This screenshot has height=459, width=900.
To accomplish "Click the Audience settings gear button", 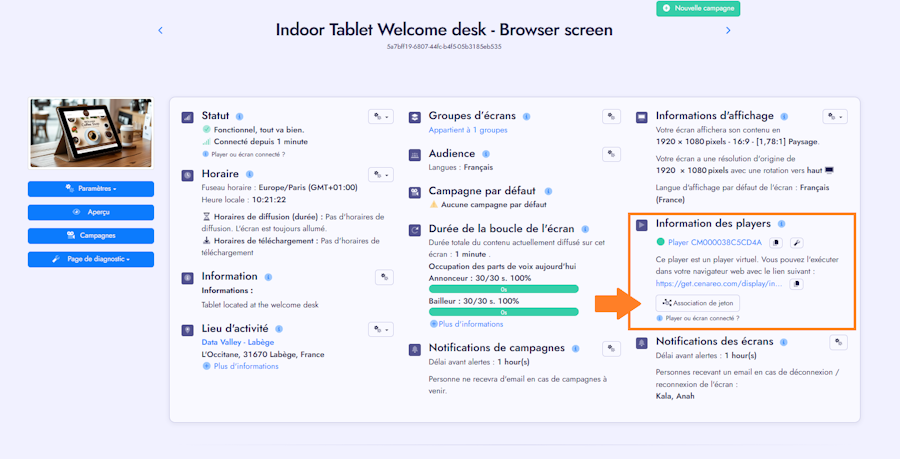I will pyautogui.click(x=611, y=154).
